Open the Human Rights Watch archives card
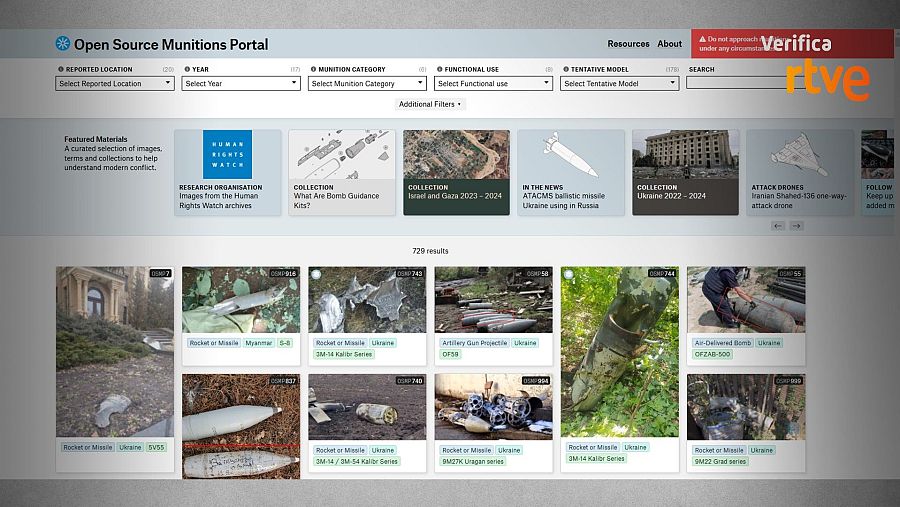The width and height of the screenshot is (900, 507). [x=228, y=172]
